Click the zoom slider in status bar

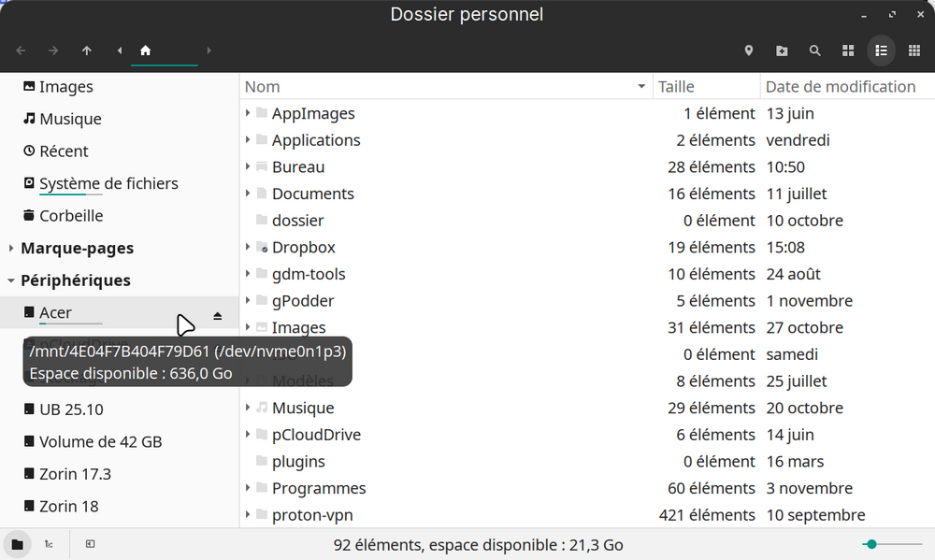[892, 544]
